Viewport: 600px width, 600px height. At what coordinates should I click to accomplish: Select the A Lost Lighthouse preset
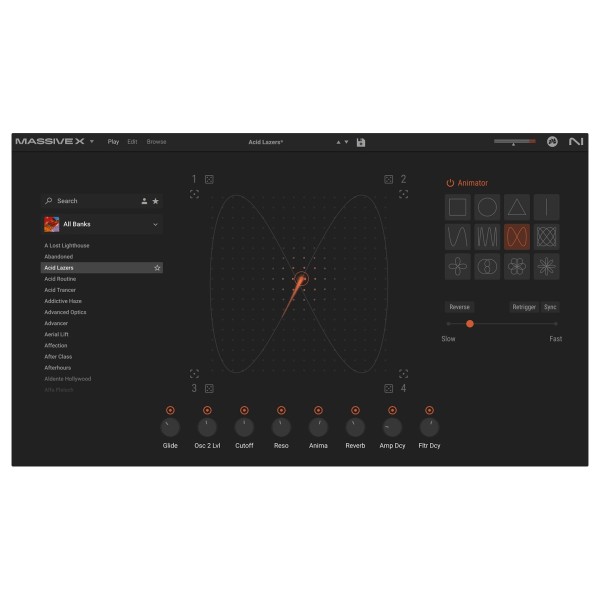(67, 246)
